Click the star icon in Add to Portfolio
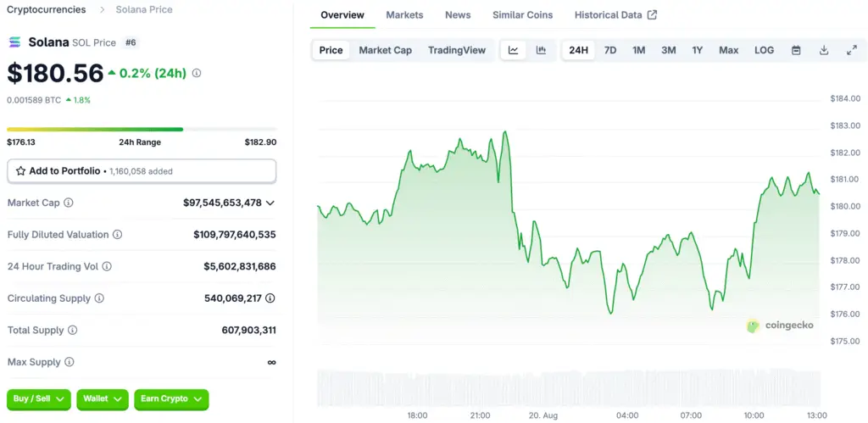This screenshot has width=868, height=423. pos(20,171)
